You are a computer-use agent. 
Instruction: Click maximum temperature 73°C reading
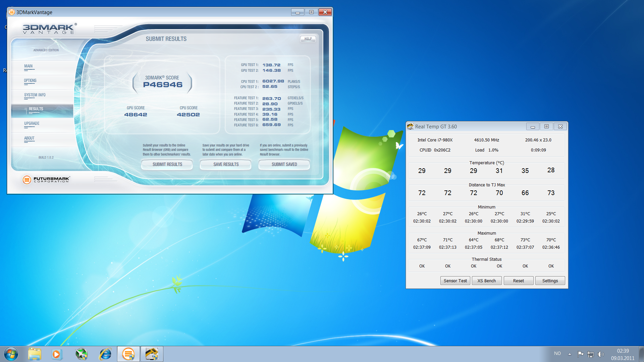coord(525,240)
